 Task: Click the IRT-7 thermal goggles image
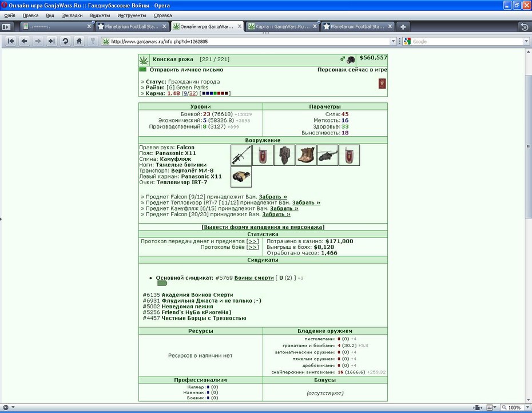tap(241, 176)
